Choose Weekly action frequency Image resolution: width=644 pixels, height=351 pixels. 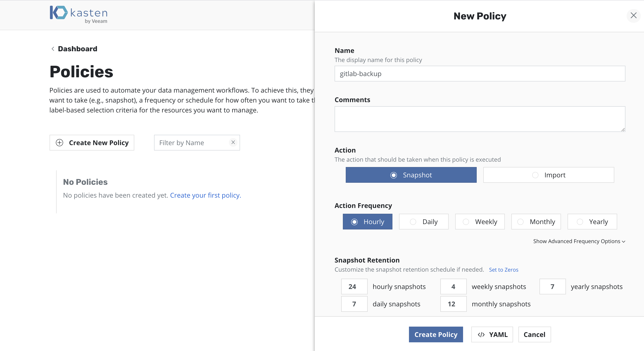[480, 222]
